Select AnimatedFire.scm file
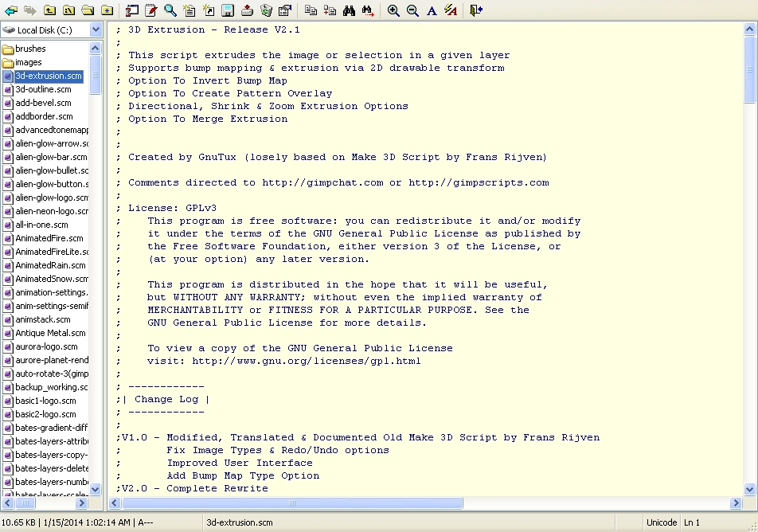The height and width of the screenshot is (532, 758). (49, 238)
